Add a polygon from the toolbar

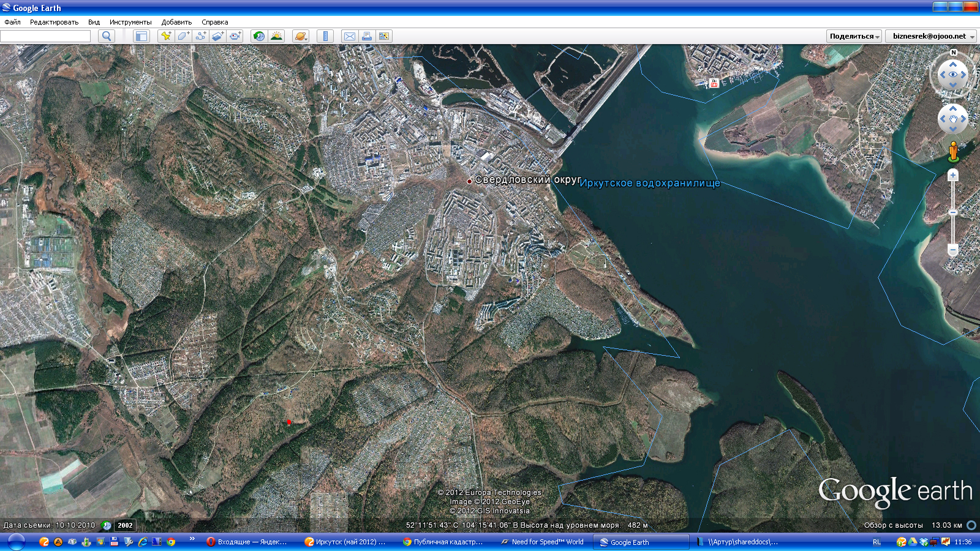tap(183, 36)
